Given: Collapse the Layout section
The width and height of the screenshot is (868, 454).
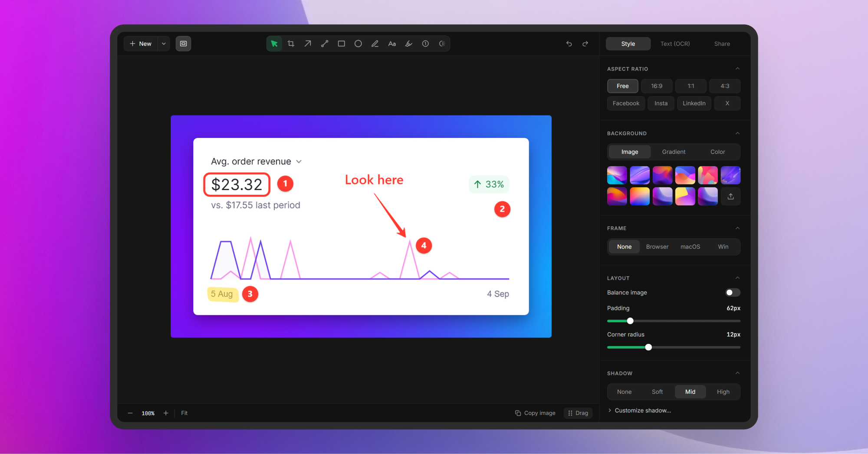Looking at the screenshot, I should tap(737, 278).
